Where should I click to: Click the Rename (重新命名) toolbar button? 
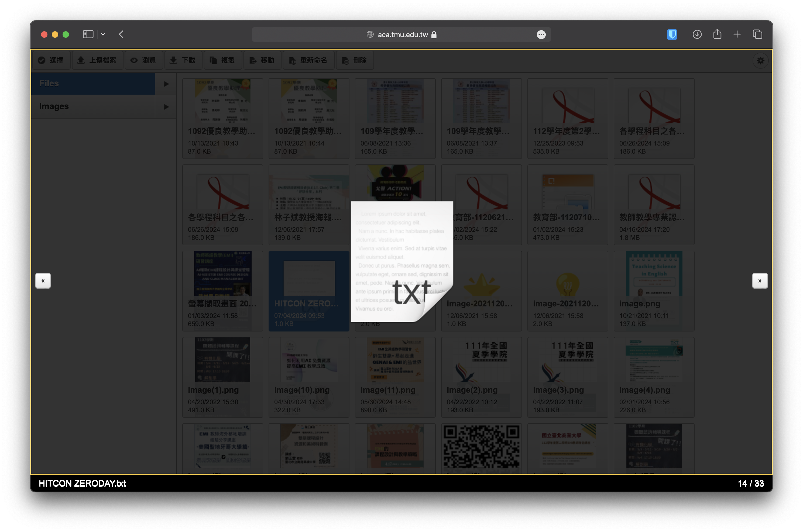pyautogui.click(x=309, y=60)
